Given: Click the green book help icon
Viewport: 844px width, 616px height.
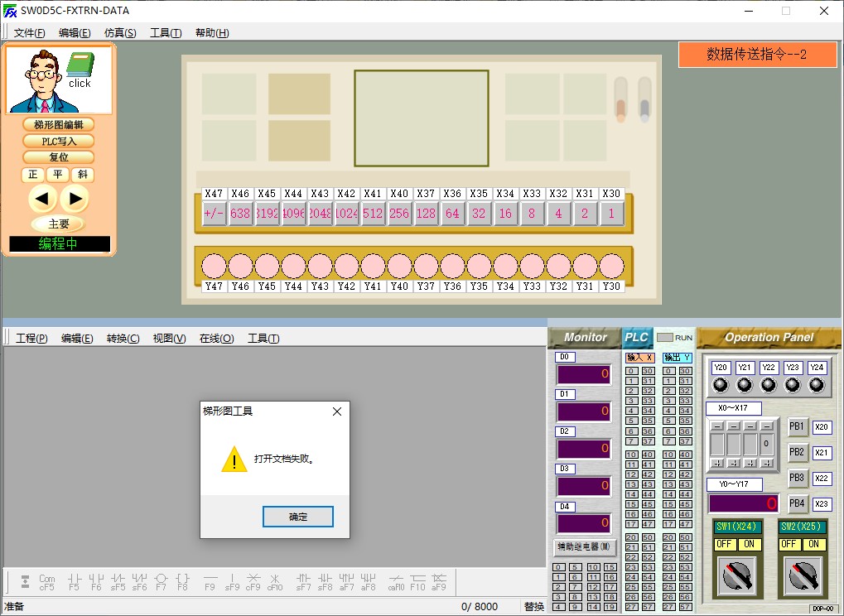Looking at the screenshot, I should coord(80,66).
